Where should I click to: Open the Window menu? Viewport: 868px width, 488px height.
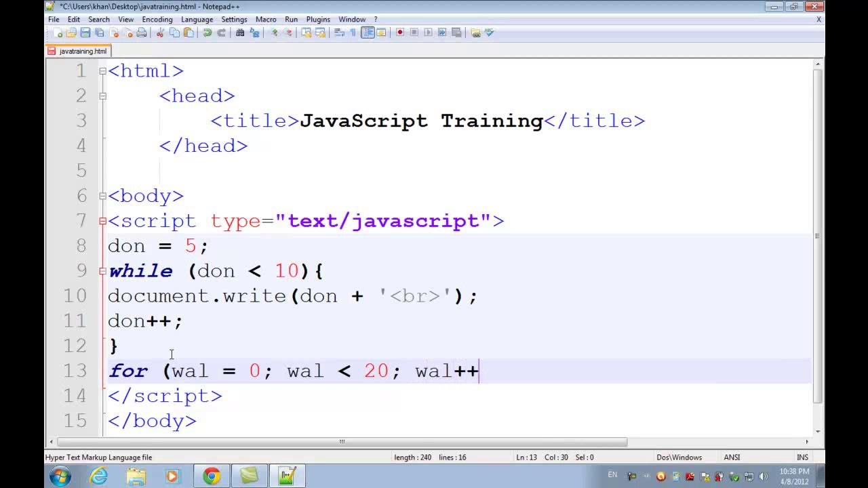click(x=352, y=20)
